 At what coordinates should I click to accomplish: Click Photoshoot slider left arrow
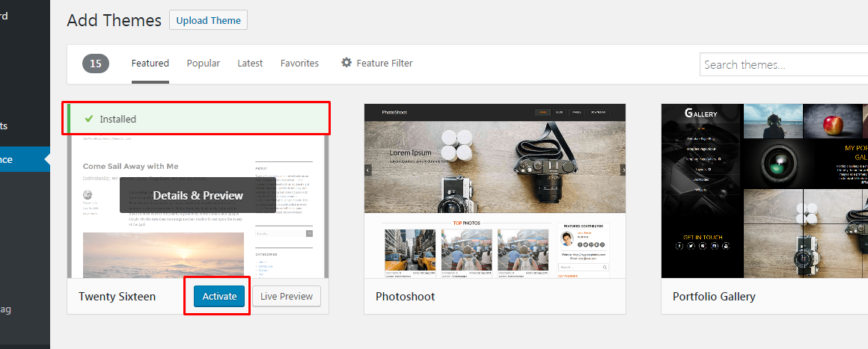click(x=368, y=170)
